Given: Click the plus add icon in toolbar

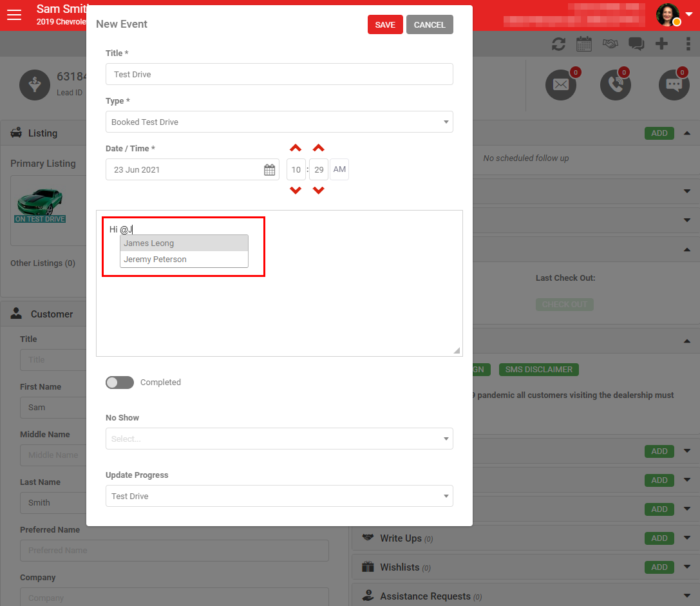Looking at the screenshot, I should pyautogui.click(x=661, y=44).
